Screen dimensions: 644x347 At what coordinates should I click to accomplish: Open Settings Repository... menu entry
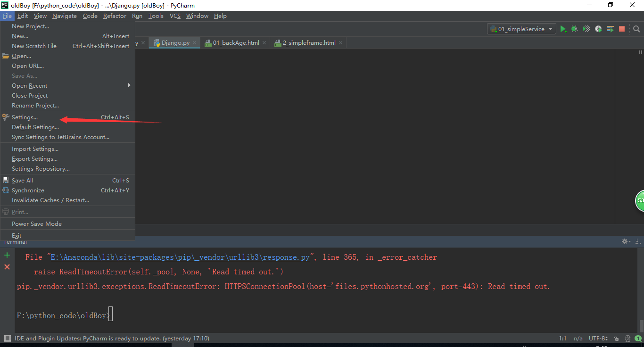click(67, 169)
